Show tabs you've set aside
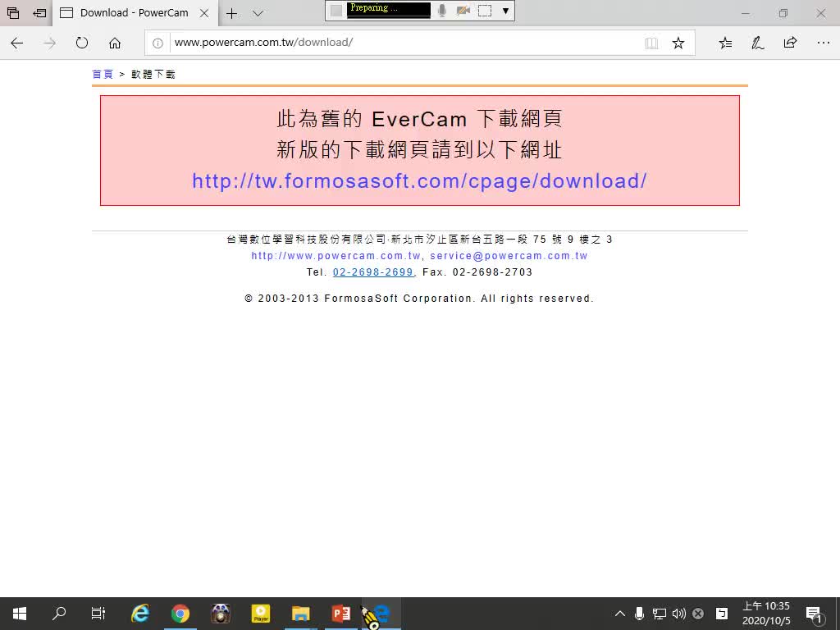Screen dimensions: 840x630 pyautogui.click(x=13, y=13)
